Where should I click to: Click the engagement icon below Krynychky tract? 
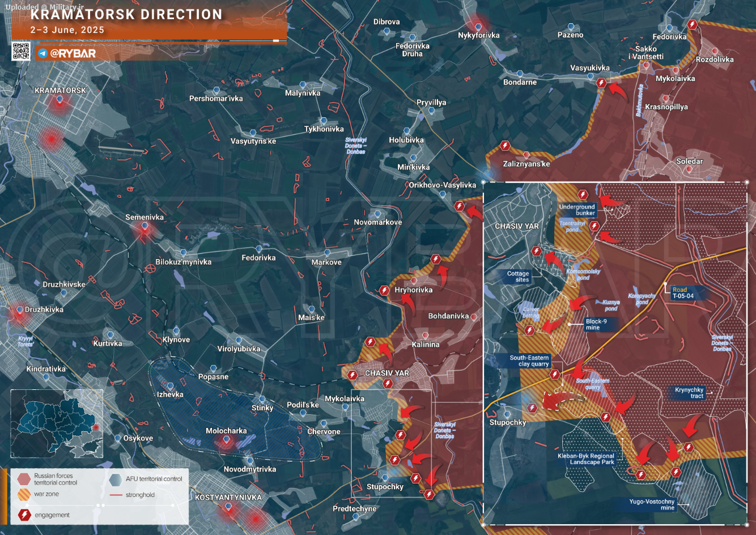pos(688,447)
